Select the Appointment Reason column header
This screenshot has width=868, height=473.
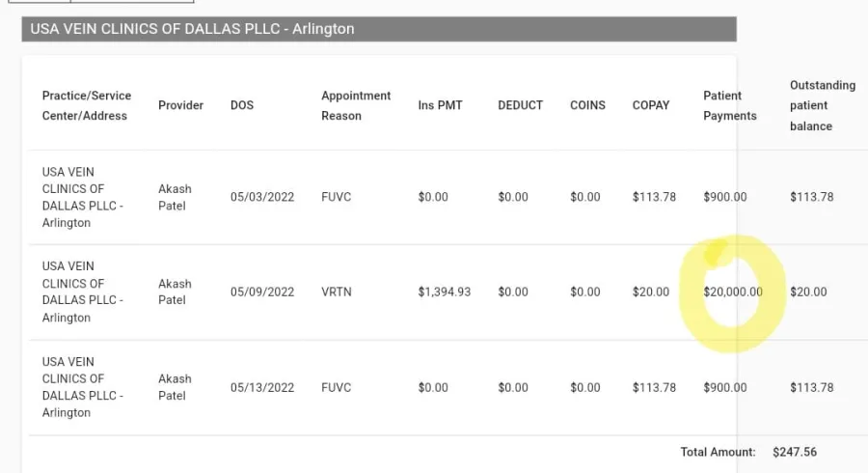356,105
